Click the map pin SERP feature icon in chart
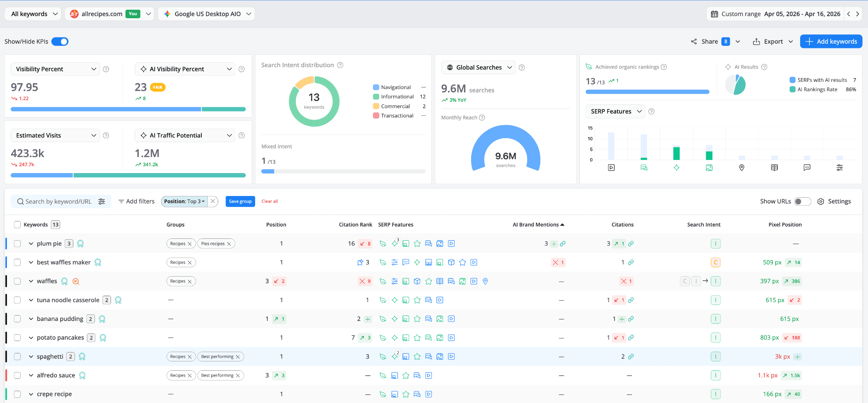 [741, 167]
